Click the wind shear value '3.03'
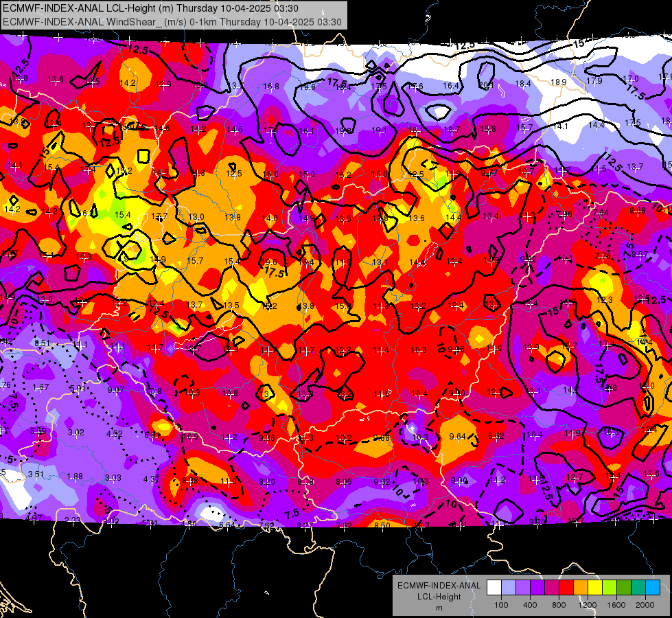 coord(113,478)
